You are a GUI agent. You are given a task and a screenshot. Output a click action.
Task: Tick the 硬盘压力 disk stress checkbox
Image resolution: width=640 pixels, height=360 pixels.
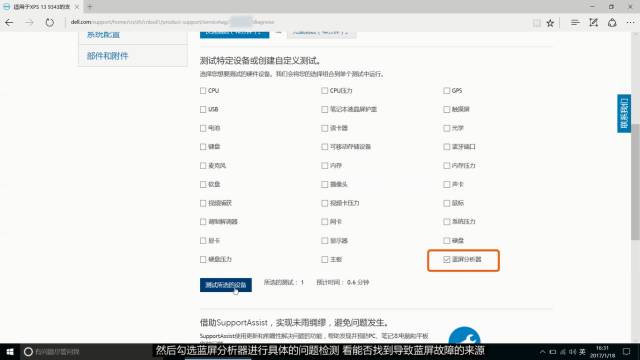coord(203,259)
